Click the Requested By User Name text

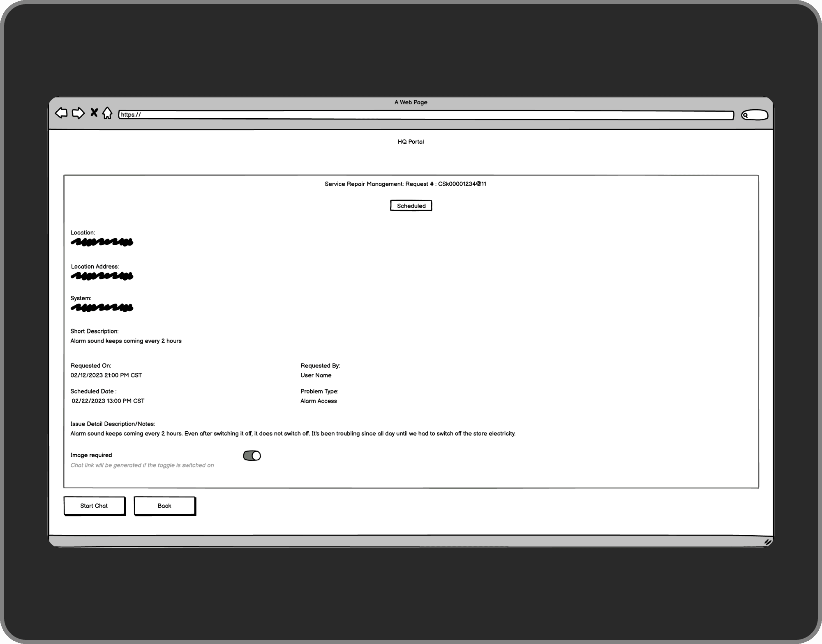click(x=316, y=375)
